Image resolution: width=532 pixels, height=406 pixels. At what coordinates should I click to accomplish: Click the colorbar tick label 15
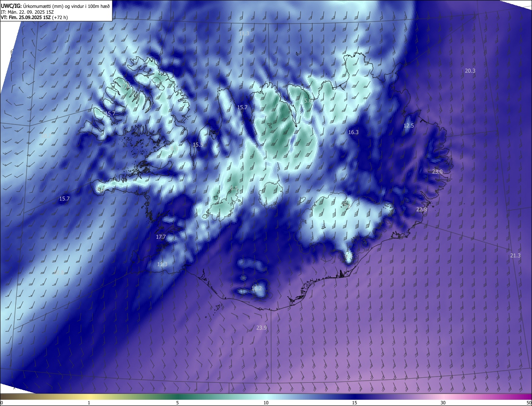click(355, 403)
